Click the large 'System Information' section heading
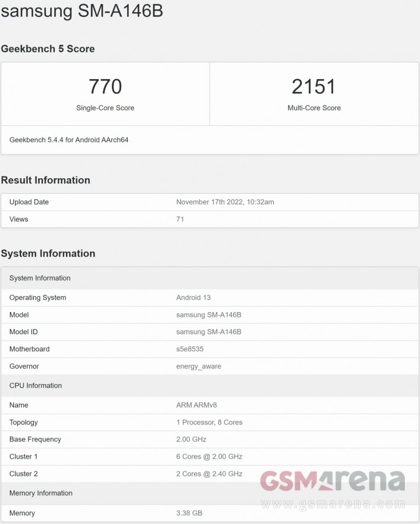 click(48, 253)
